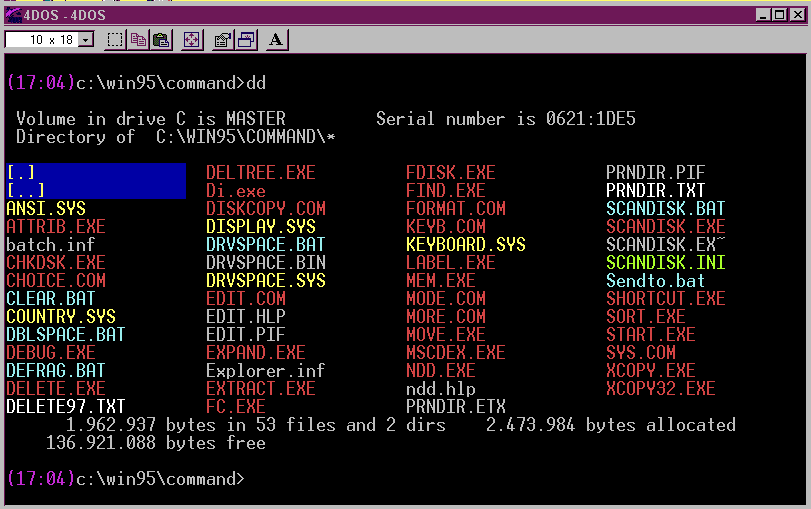Click EDIT.PIF file name
Image resolution: width=811 pixels, height=509 pixels.
tap(246, 334)
